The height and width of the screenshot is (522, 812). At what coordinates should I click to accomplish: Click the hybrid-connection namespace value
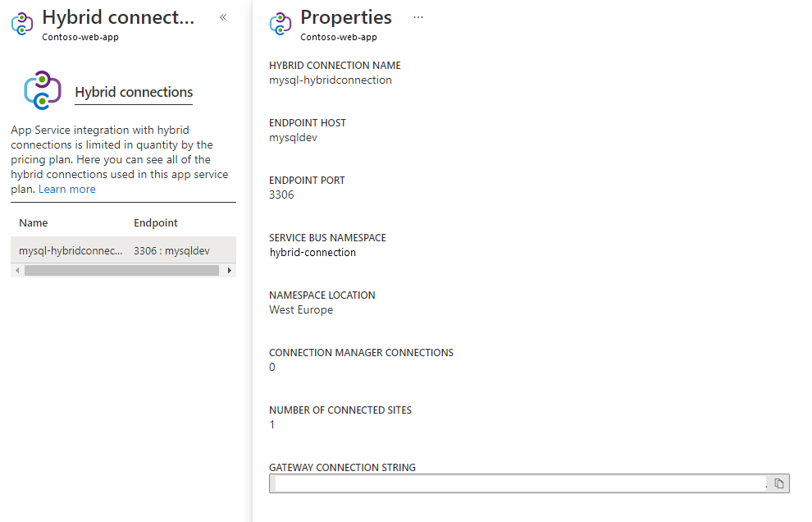312,253
